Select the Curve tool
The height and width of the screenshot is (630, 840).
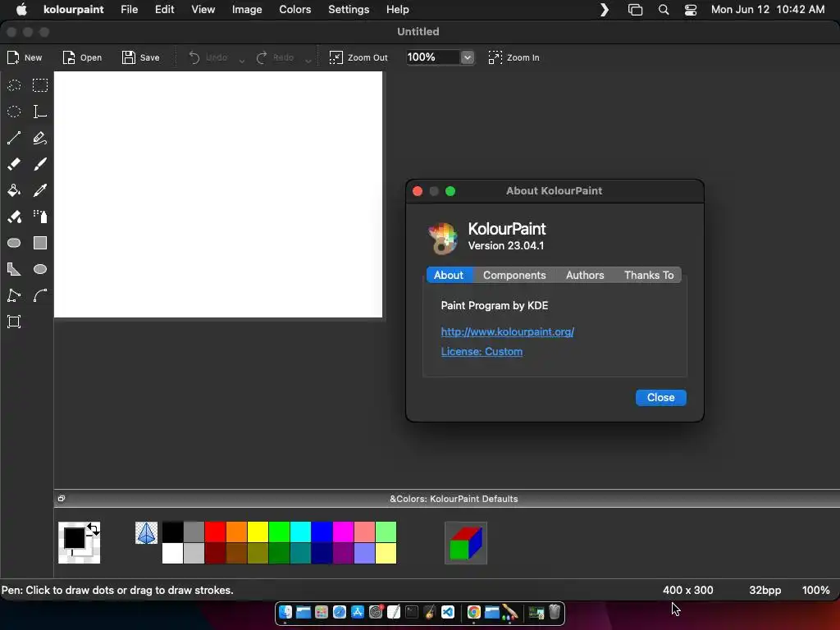(x=40, y=295)
